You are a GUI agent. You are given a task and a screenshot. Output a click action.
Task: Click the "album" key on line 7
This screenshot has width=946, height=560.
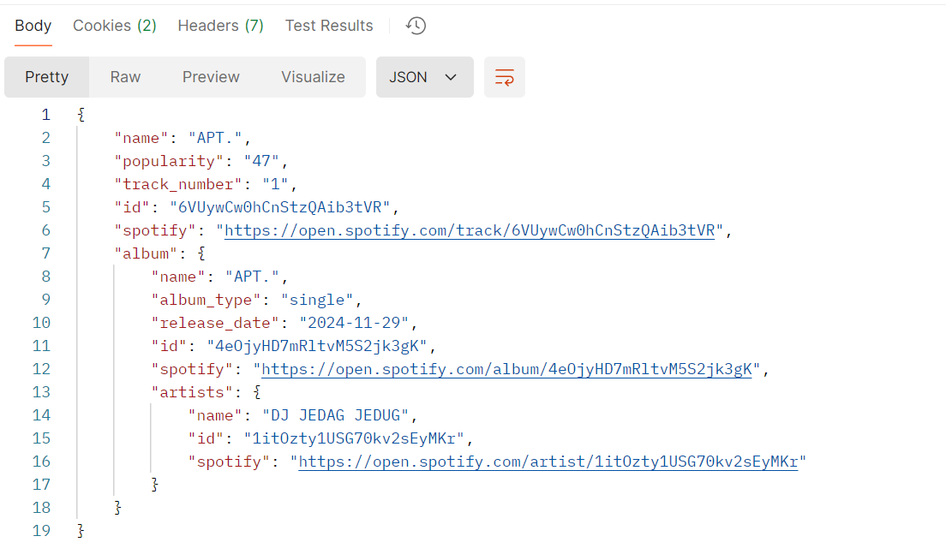(146, 253)
